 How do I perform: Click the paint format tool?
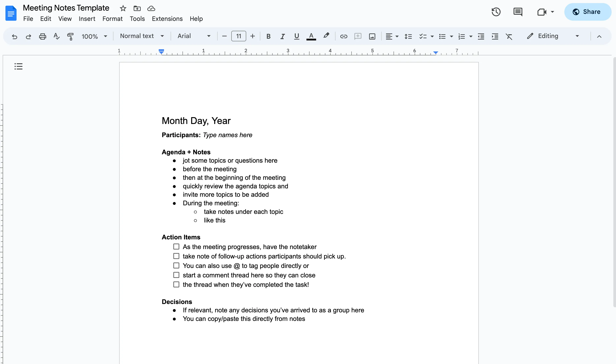coord(70,36)
